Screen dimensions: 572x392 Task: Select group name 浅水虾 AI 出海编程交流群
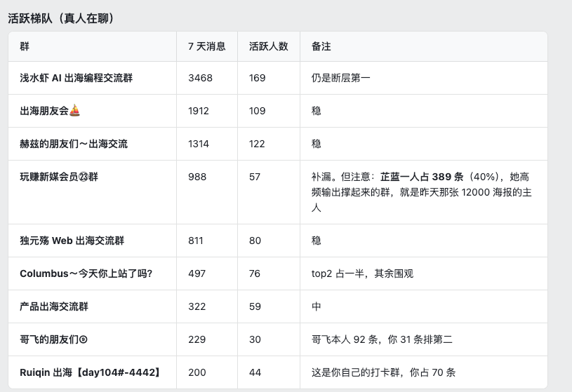(x=77, y=78)
